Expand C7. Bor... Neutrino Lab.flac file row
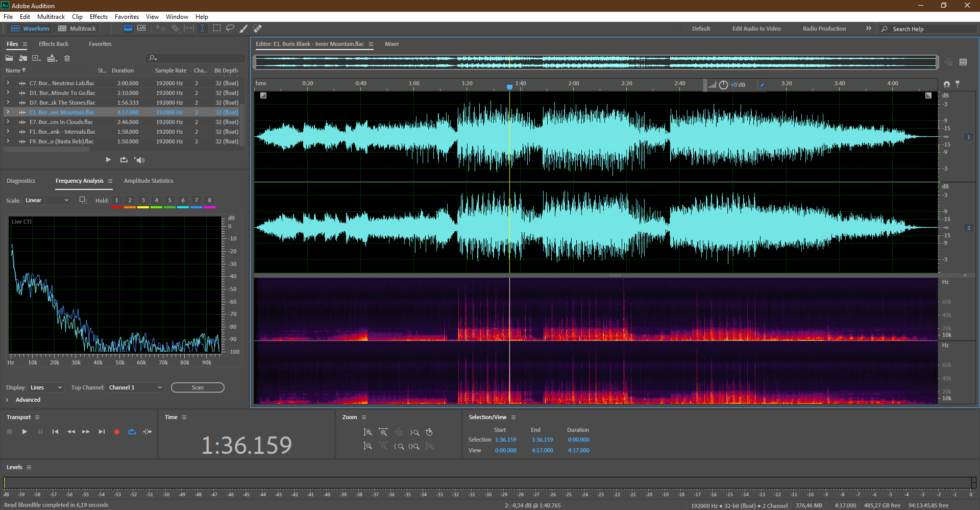The height and width of the screenshot is (510, 980). pos(8,83)
